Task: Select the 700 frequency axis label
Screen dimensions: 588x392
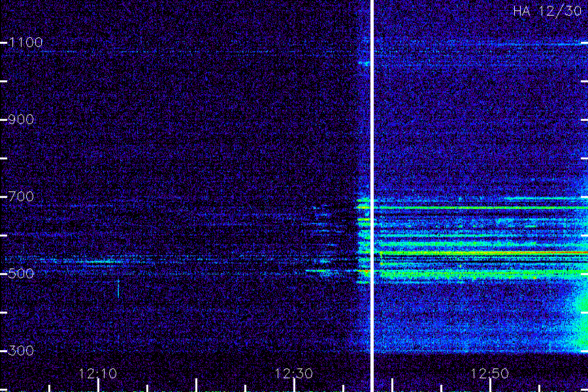Action: [21, 197]
